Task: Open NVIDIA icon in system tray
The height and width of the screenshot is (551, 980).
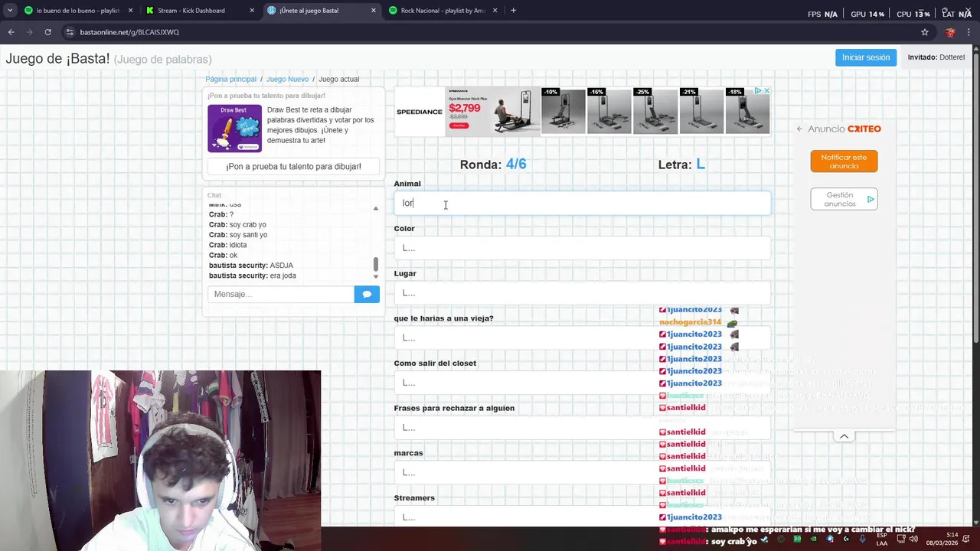Action: click(813, 539)
